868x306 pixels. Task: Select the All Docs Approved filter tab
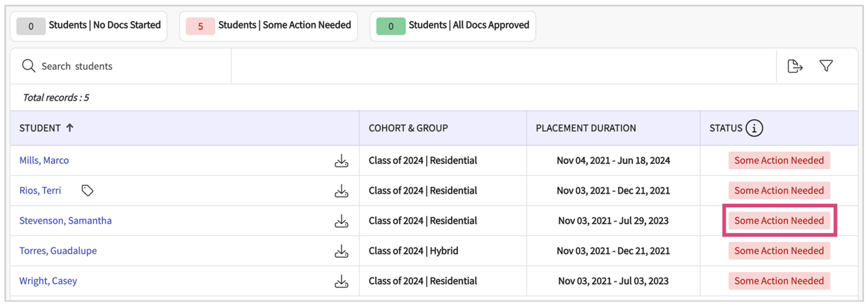coord(453,26)
